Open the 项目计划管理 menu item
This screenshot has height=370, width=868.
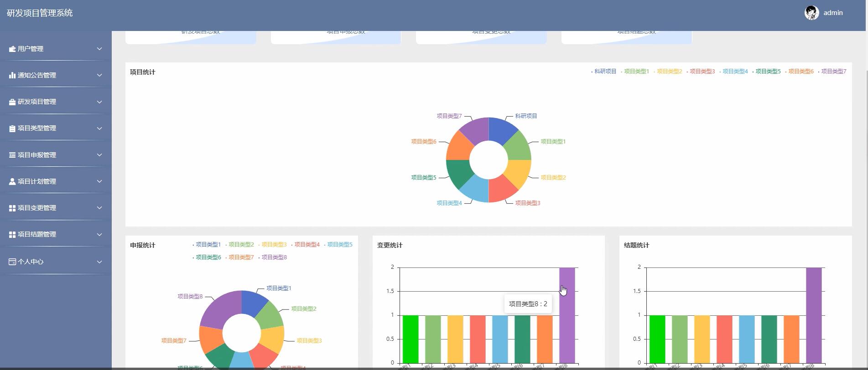56,181
